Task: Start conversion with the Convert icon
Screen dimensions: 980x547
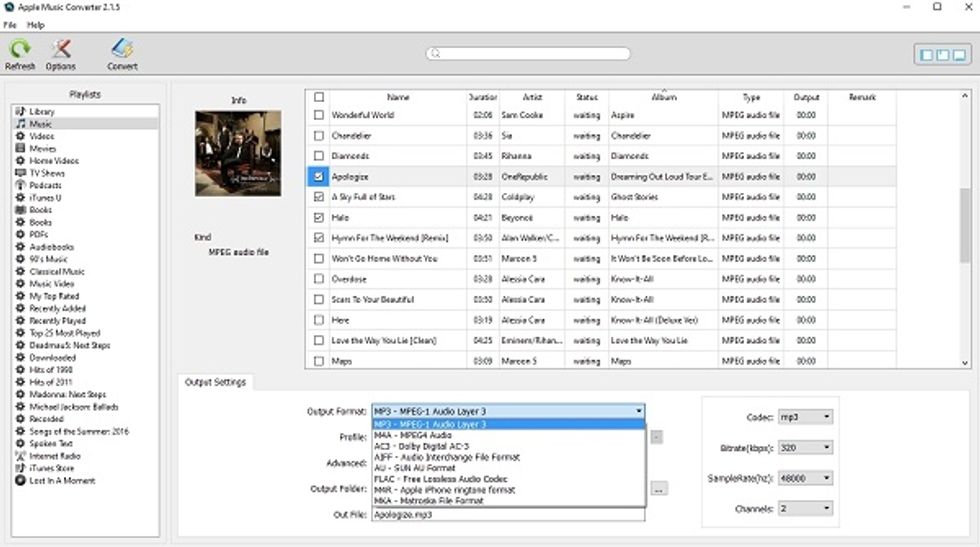Action: (122, 49)
